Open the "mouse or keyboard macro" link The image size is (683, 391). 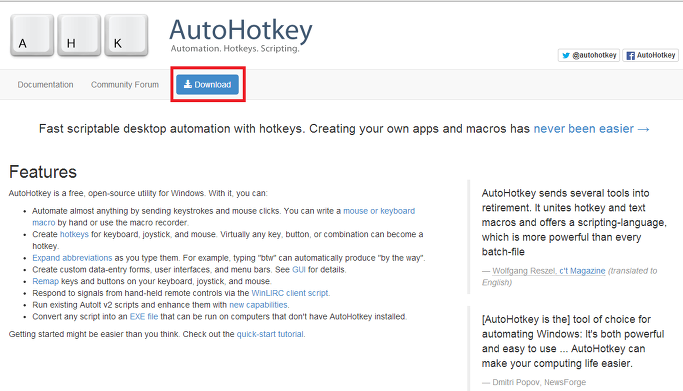tap(379, 211)
